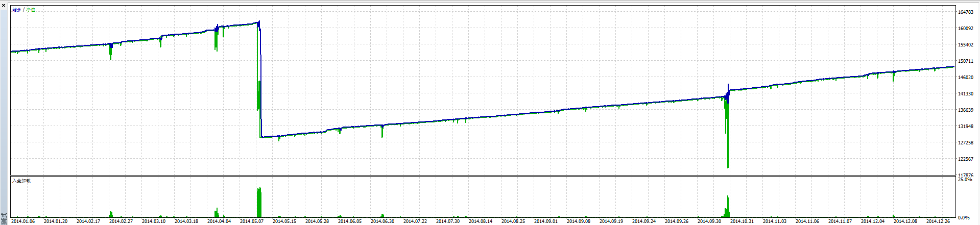The width and height of the screenshot is (980, 225).
Task: Click the 2014.04.04 date label
Action: 219,221
